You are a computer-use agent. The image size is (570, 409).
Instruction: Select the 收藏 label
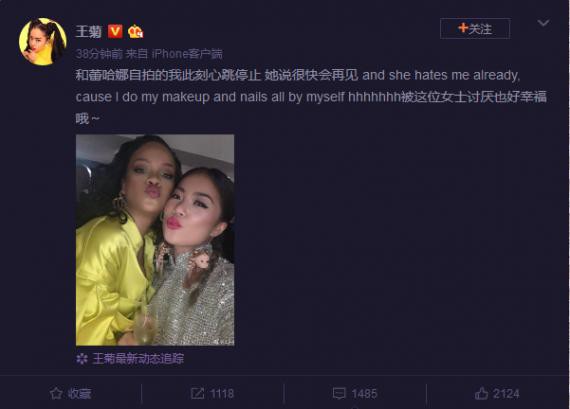tap(79, 393)
